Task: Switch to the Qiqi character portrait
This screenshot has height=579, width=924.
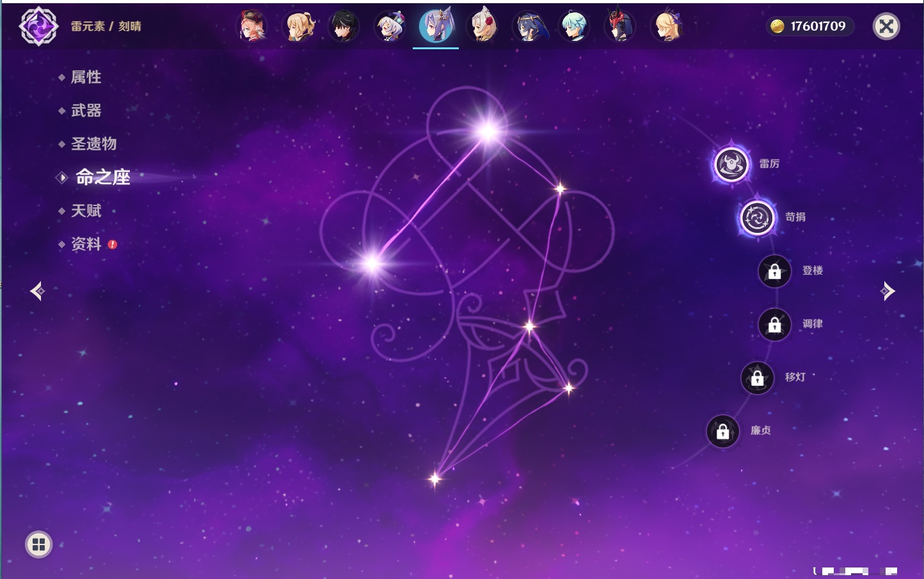Action: tap(390, 26)
